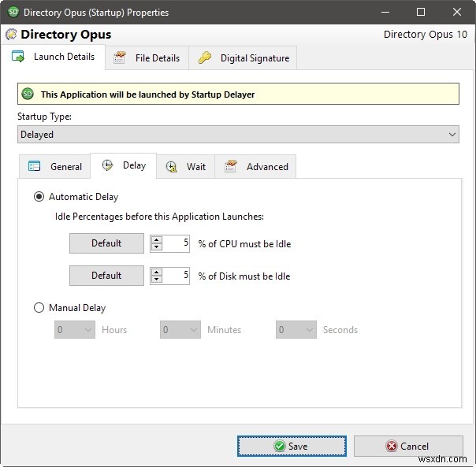Click the Digital Signature key icon
Image resolution: width=476 pixels, height=467 pixels.
coord(205,57)
